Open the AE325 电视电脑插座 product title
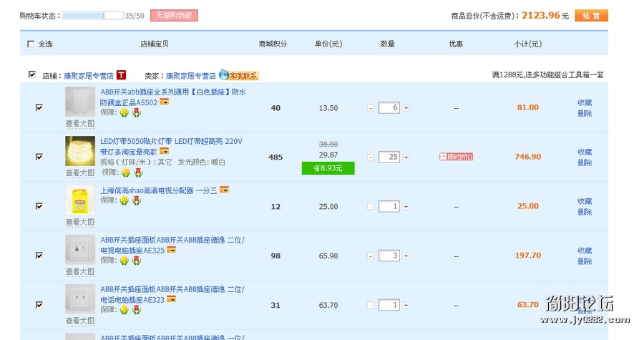644x340 pixels. [x=172, y=245]
